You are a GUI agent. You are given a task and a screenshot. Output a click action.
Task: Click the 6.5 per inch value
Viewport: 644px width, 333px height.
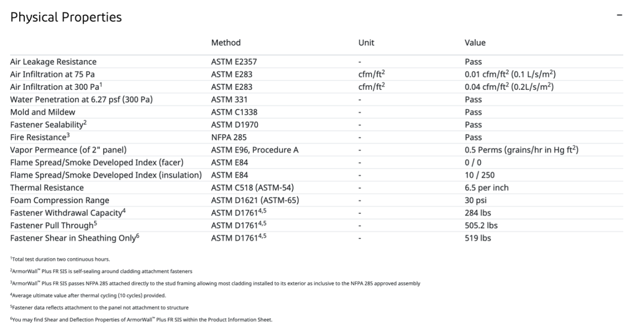486,188
